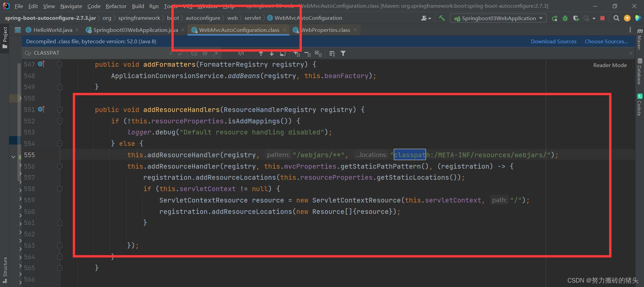Open the search history dropdown magnifier
This screenshot has height=287, width=644.
[x=28, y=53]
